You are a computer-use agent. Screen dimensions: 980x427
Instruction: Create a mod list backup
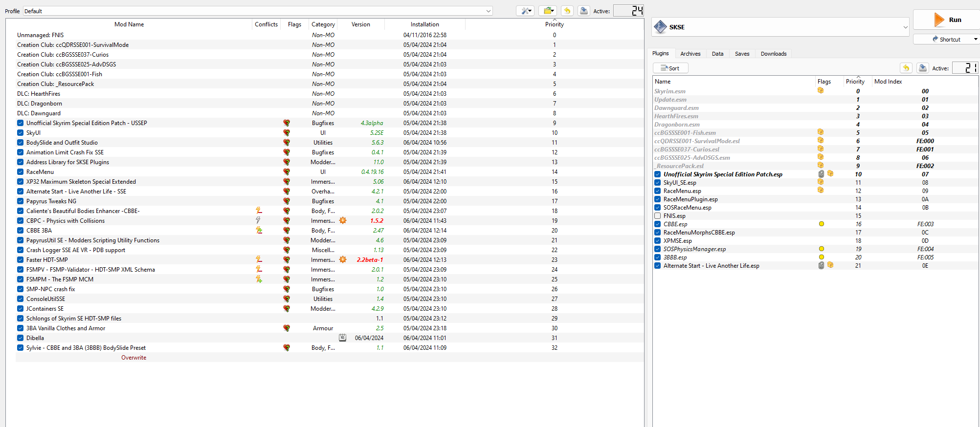(x=583, y=11)
